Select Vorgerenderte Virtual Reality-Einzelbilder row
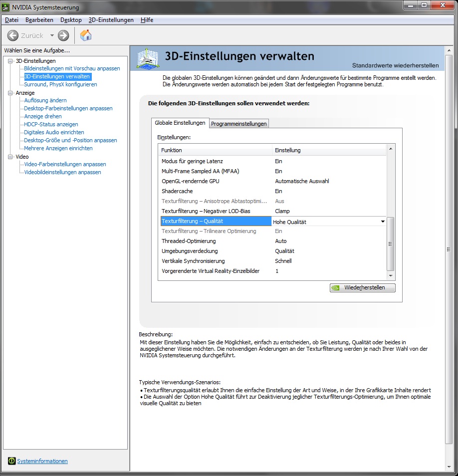Screen dimensions: 458x476 pyautogui.click(x=272, y=271)
